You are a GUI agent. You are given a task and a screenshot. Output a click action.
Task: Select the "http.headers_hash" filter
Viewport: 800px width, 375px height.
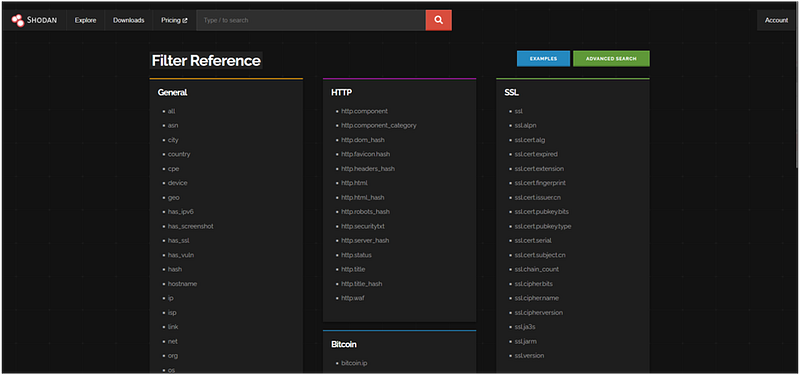click(x=368, y=169)
